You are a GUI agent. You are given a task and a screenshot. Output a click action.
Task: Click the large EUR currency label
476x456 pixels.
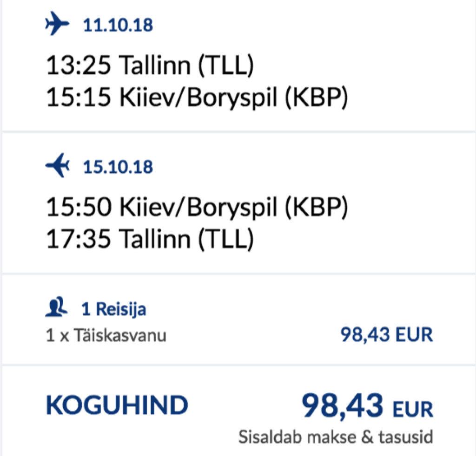coord(413,410)
